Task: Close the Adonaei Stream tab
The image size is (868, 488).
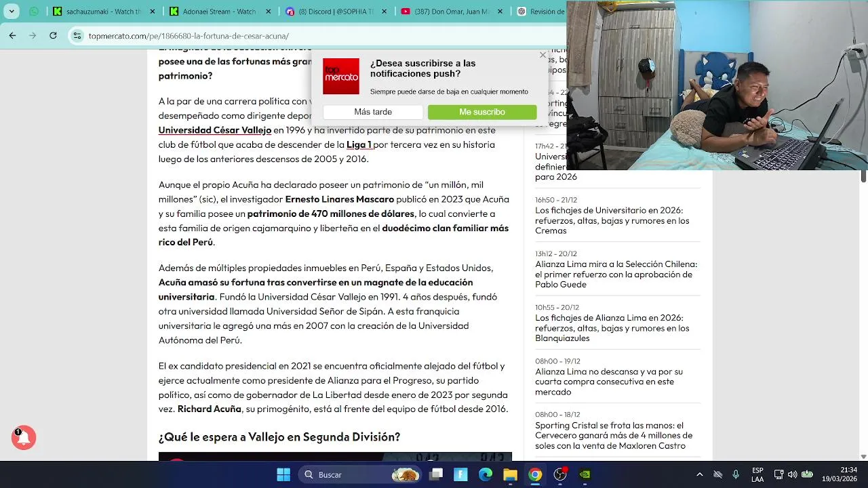Action: click(x=269, y=12)
